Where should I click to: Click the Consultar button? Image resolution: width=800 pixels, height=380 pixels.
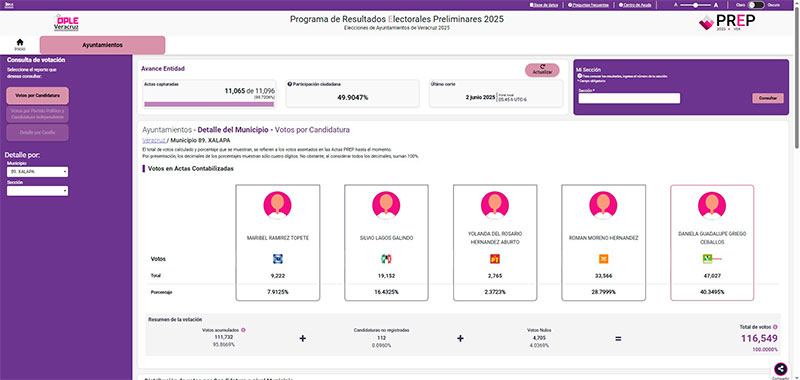click(x=768, y=98)
